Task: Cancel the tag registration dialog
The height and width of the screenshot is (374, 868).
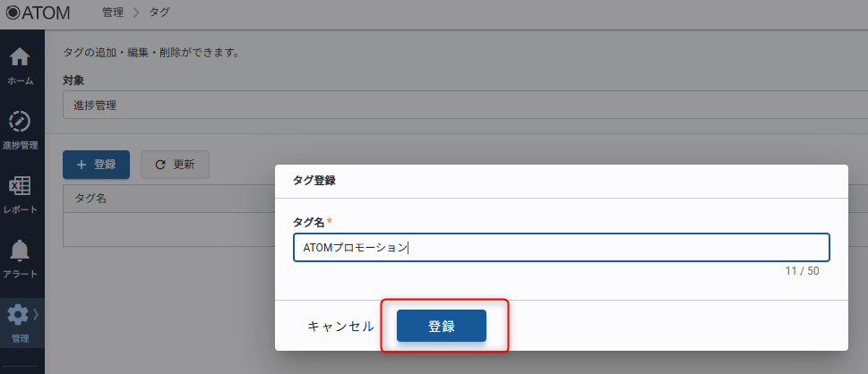Action: point(340,327)
